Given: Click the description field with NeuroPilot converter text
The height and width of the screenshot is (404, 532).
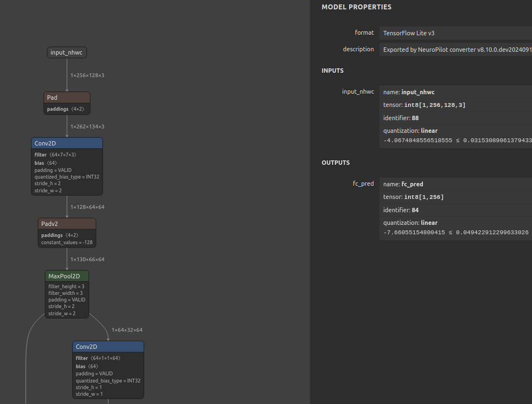Looking at the screenshot, I should pyautogui.click(x=455, y=49).
